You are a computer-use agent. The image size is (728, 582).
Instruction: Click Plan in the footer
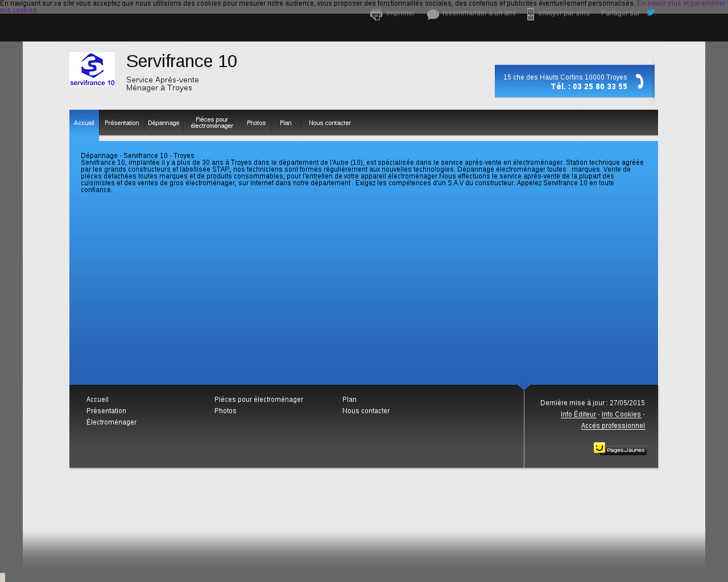(x=349, y=400)
